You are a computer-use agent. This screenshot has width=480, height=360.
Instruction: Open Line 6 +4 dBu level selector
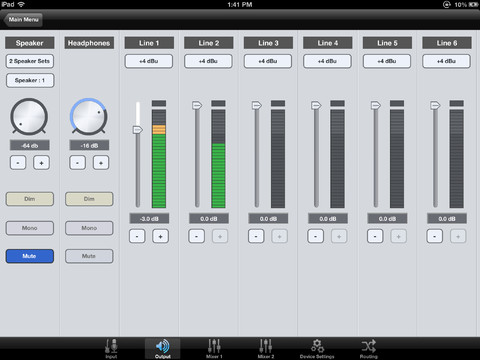pos(447,61)
